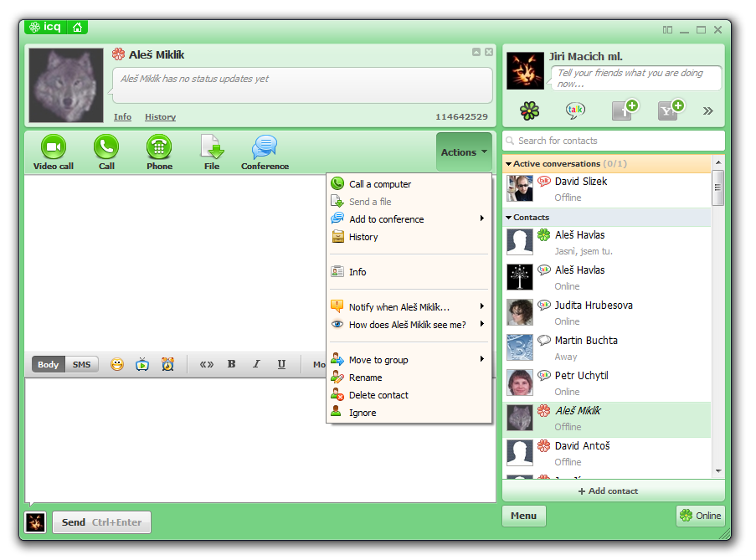Select Petr Uchytil contact
Screen dimensions: 756x560
607,383
